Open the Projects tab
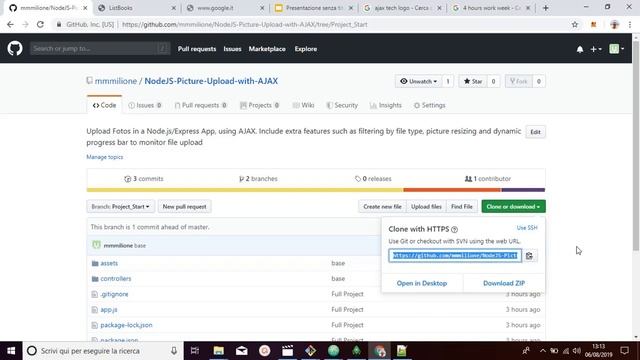 coord(260,105)
